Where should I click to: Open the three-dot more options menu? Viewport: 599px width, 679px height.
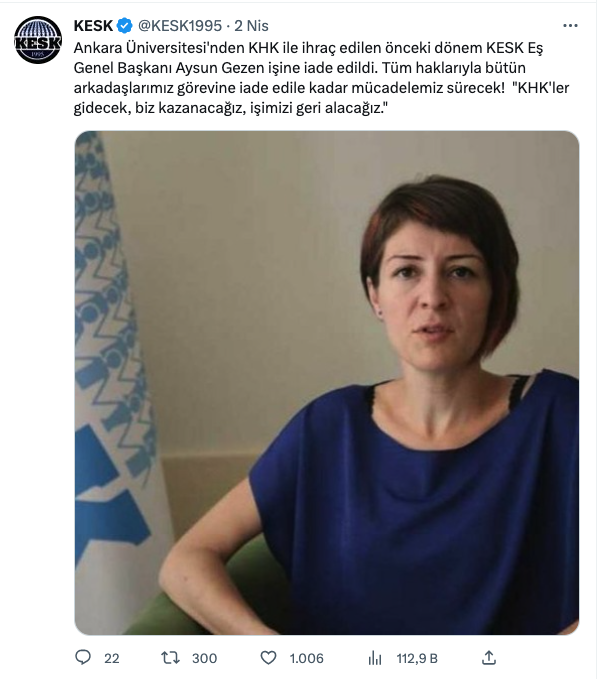(570, 26)
